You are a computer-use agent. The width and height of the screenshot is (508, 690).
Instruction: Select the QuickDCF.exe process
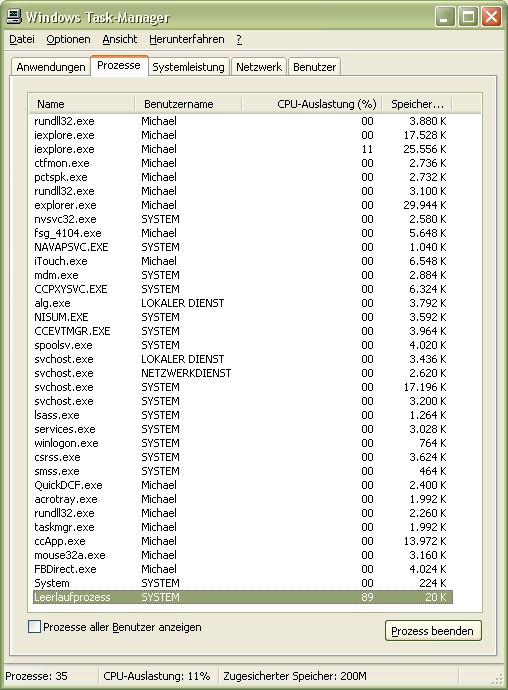point(243,485)
